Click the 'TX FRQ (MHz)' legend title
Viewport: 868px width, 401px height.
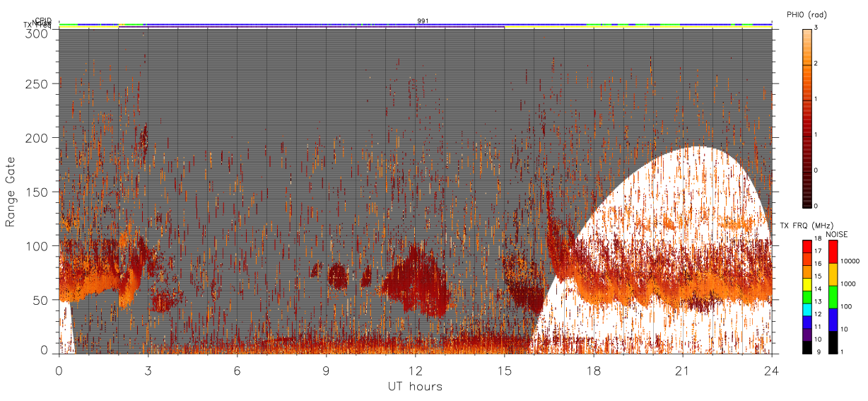tap(807, 226)
